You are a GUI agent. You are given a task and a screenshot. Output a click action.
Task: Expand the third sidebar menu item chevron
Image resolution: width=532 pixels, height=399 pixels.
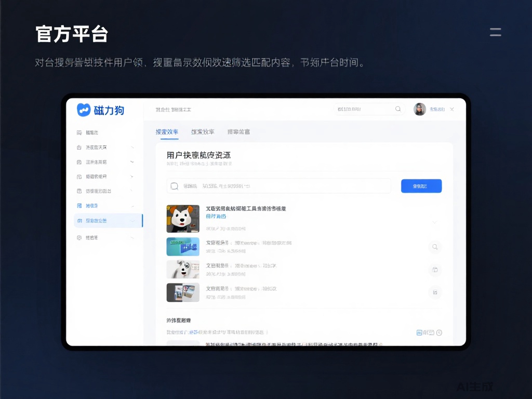coord(132,162)
